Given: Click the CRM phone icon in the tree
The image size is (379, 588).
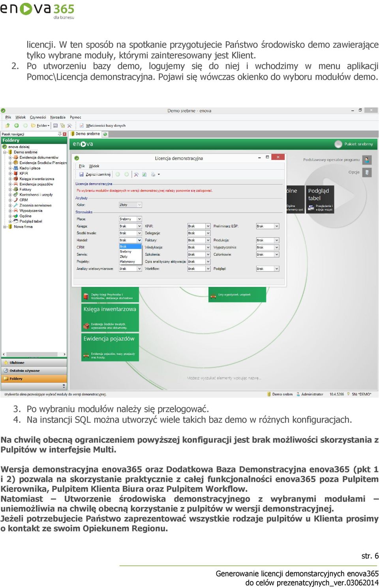Looking at the screenshot, I should [16, 200].
